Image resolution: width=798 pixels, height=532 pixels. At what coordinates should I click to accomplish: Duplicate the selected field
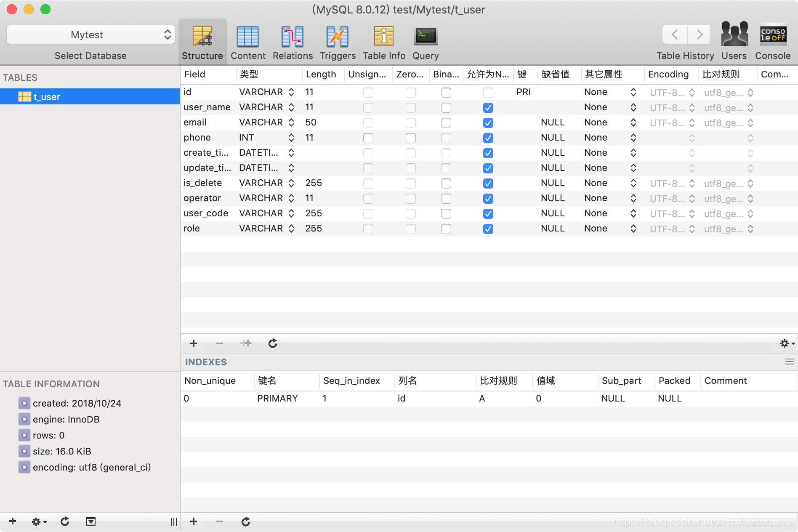(x=246, y=343)
